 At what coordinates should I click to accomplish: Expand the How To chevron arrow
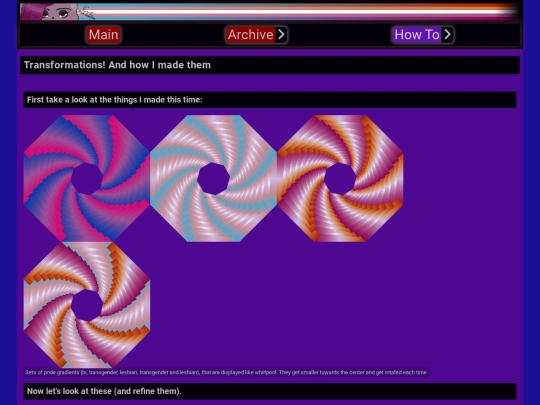(447, 35)
